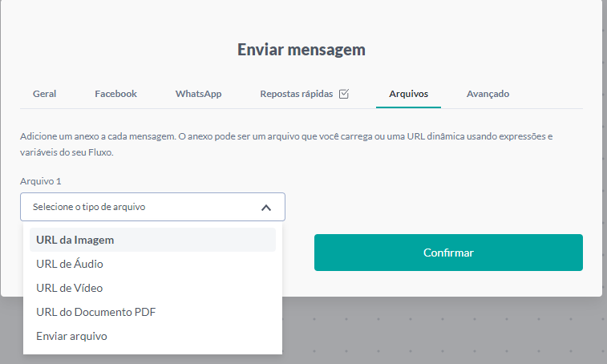The height and width of the screenshot is (364, 607).
Task: Choose 'URL do Documento PDF' option
Action: (95, 312)
